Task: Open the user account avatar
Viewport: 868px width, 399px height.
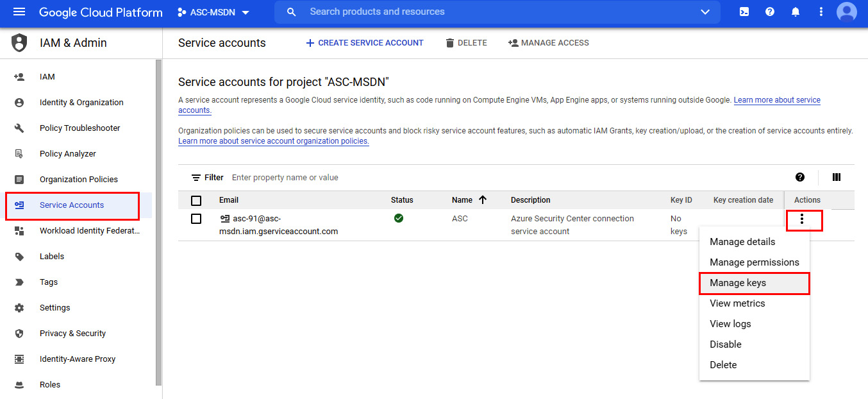Action: pyautogui.click(x=847, y=12)
